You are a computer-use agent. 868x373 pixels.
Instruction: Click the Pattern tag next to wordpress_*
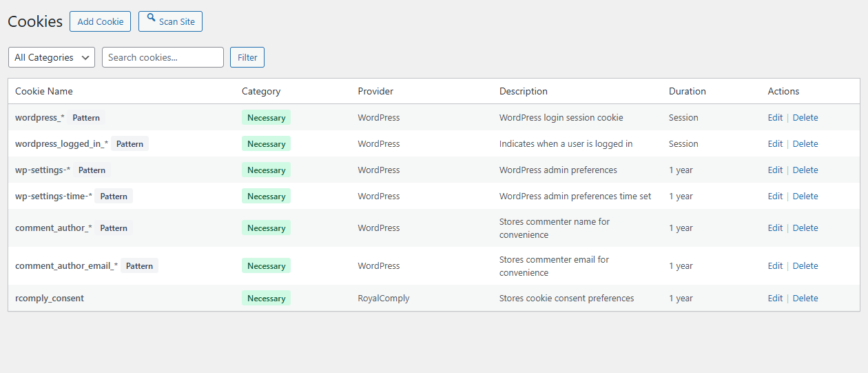coord(86,117)
